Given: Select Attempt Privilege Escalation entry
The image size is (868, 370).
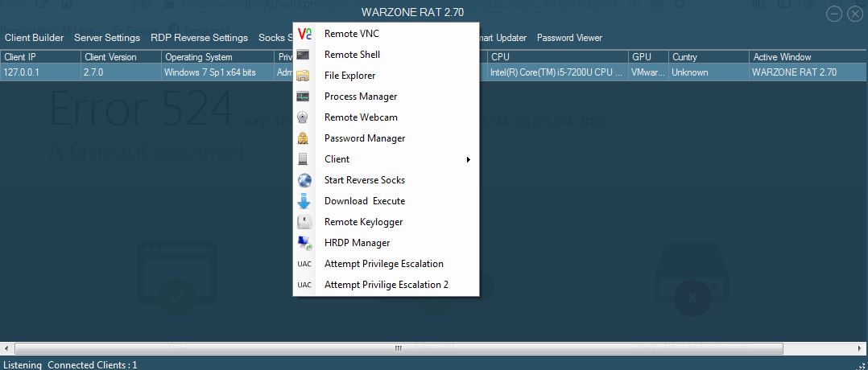Looking at the screenshot, I should tap(386, 264).
